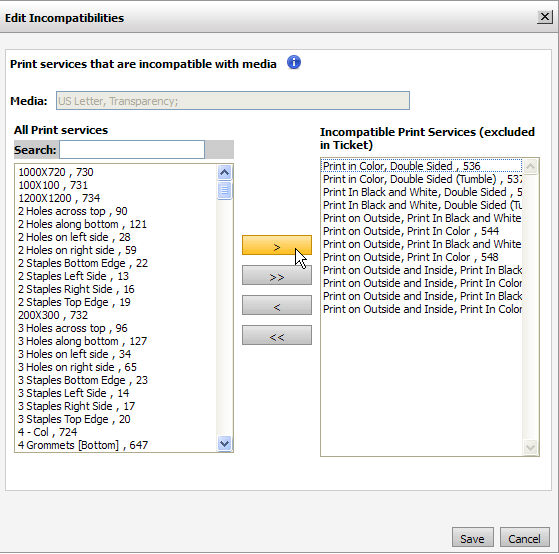Select 'Print on Outside, Print In Color , 544'
This screenshot has height=554, width=559.
coord(411,231)
